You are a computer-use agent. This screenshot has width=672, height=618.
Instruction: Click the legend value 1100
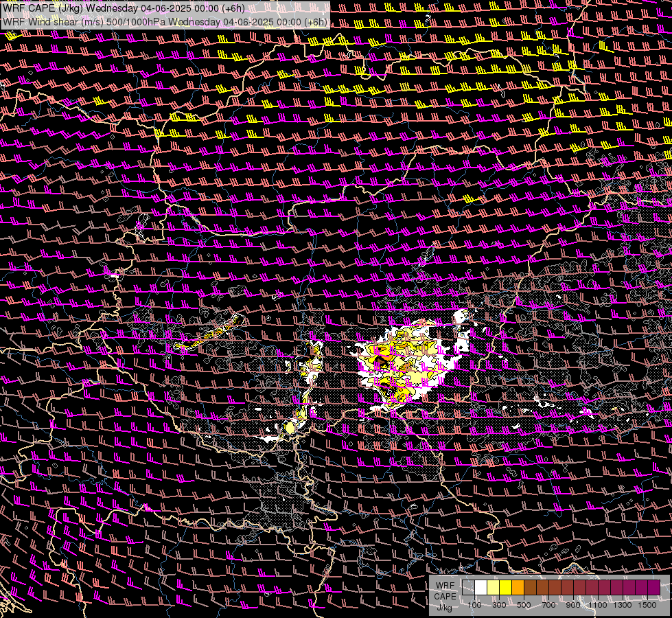[x=597, y=605]
